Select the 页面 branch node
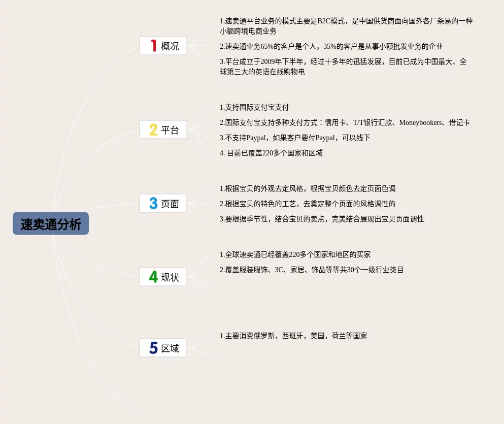Screen dimensions: 504x424 click(163, 203)
